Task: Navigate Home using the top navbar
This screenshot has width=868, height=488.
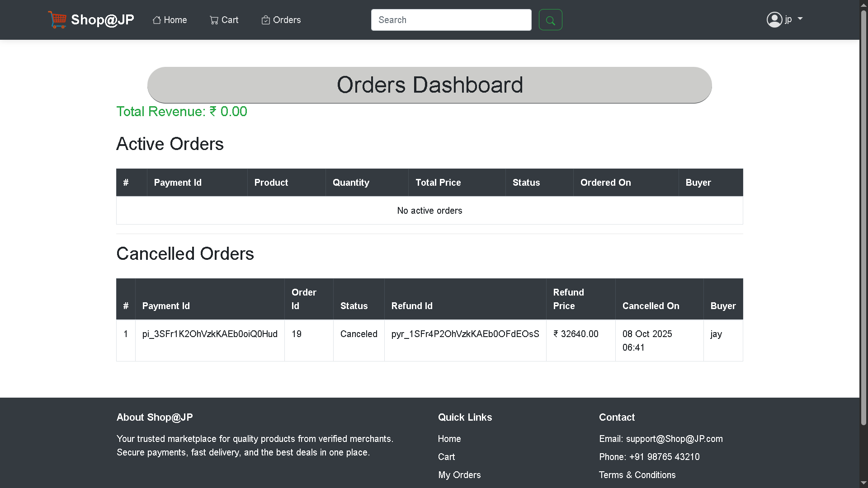Action: click(175, 20)
